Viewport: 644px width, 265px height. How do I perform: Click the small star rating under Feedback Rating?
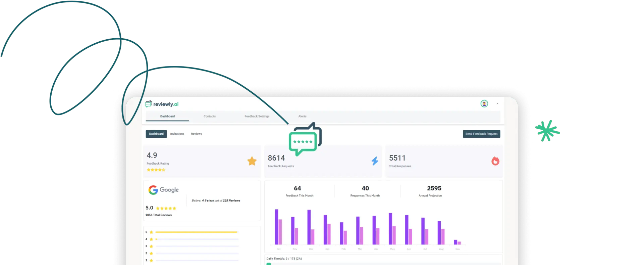point(156,170)
